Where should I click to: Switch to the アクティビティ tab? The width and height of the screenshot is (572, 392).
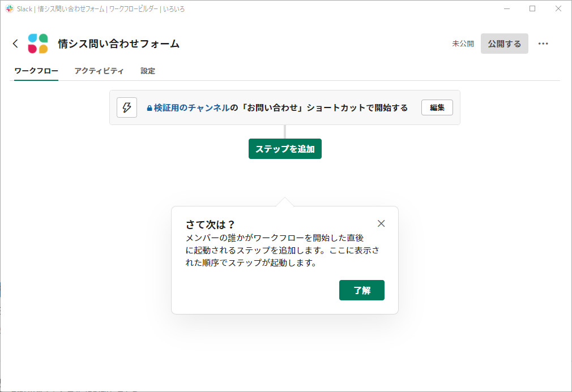pos(99,71)
